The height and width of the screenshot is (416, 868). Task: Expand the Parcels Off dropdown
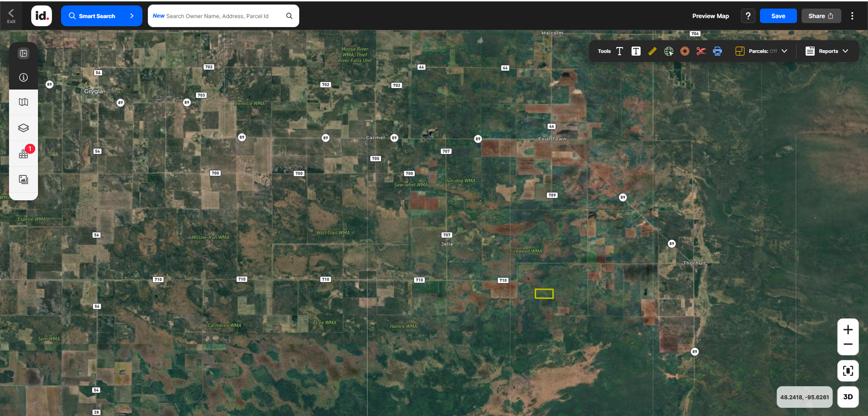pos(784,51)
